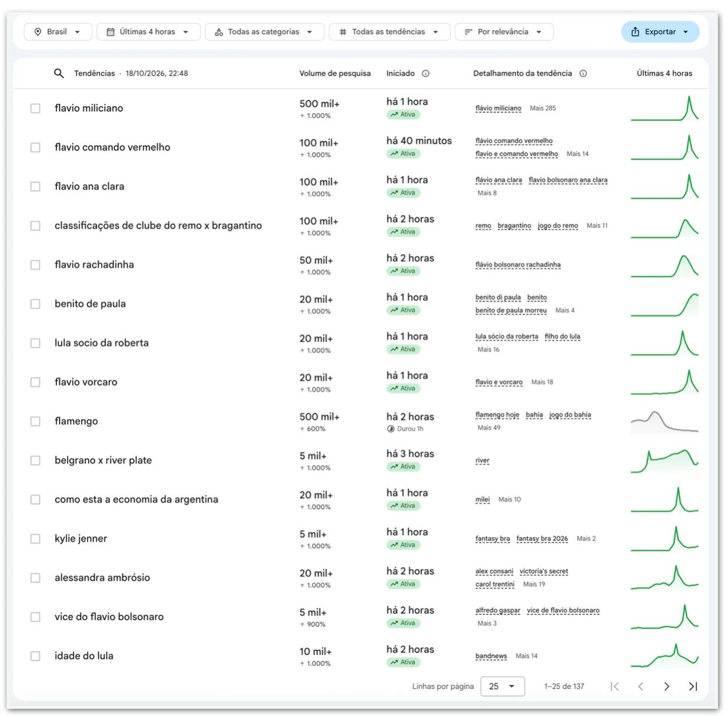Click sparkline chart for alessandra ambrósio
This screenshot has height=716, width=728.
[664, 577]
